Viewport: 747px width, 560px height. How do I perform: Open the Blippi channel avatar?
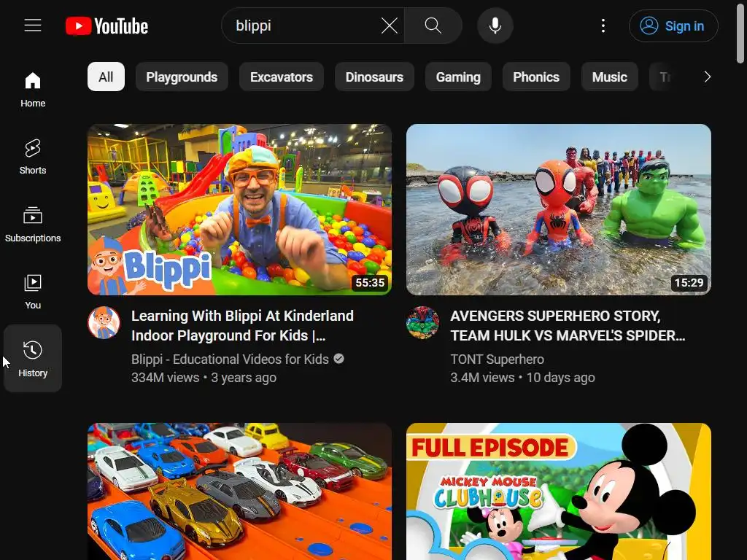coord(104,322)
